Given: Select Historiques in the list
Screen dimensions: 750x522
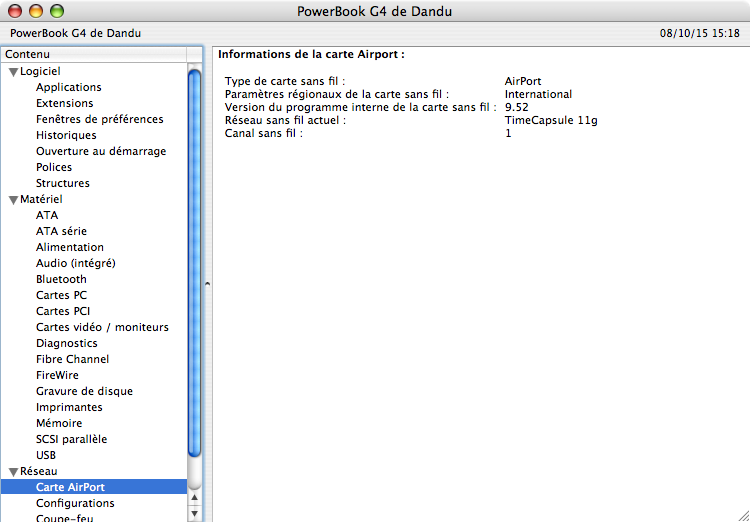Looking at the screenshot, I should point(66,135).
